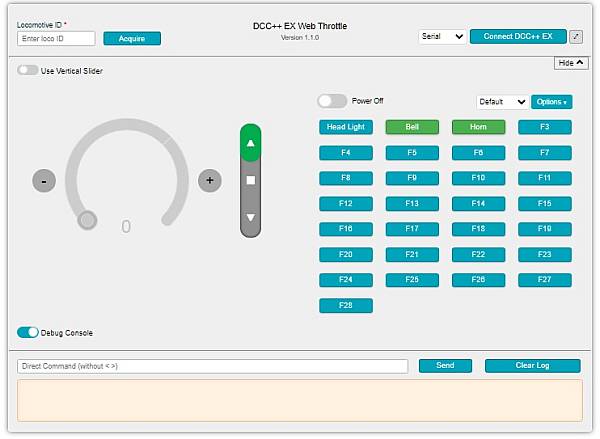Activate the Bell function
The image size is (600, 439).
tap(412, 127)
